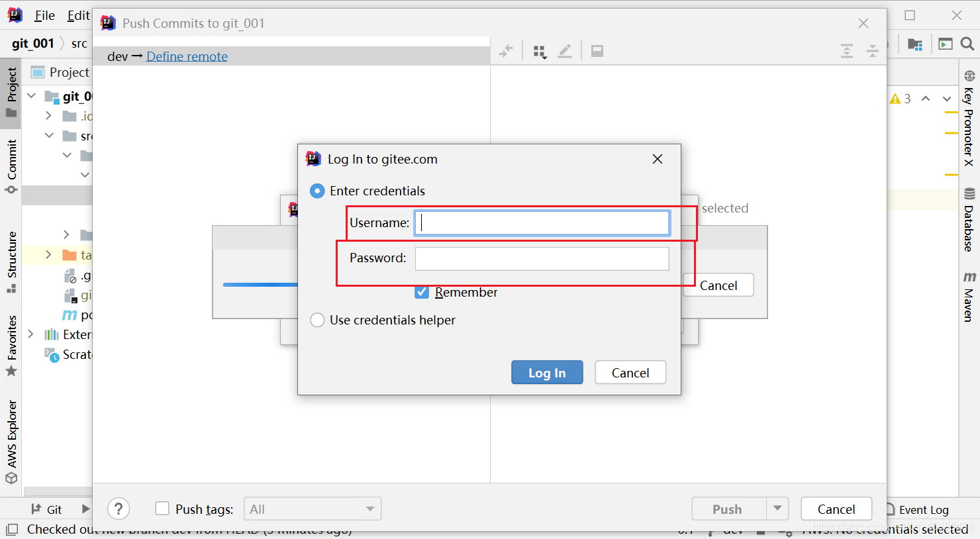Collapse the git_001 project root node
Image resolution: width=980 pixels, height=539 pixels.
point(31,96)
